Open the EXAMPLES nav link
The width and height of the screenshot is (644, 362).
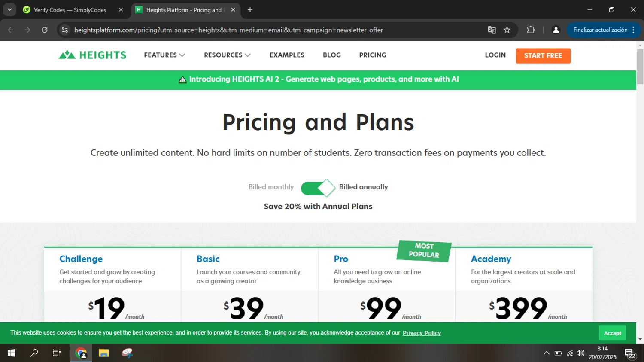(x=287, y=55)
